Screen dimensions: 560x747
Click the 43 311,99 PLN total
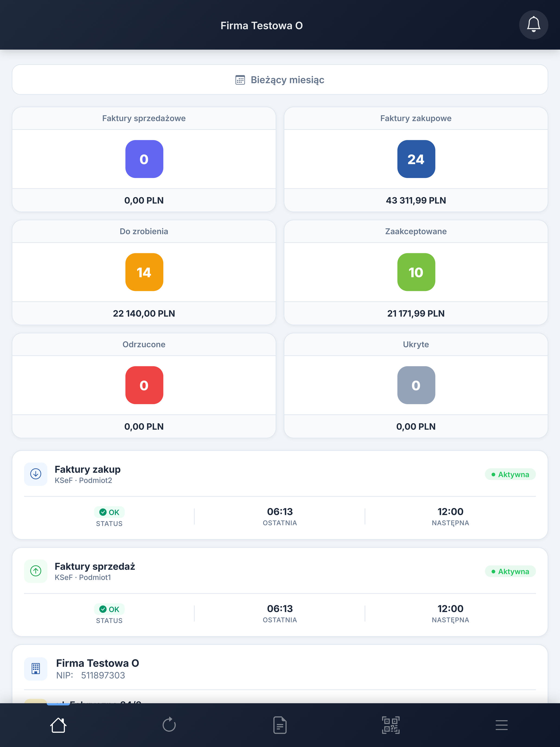416,201
